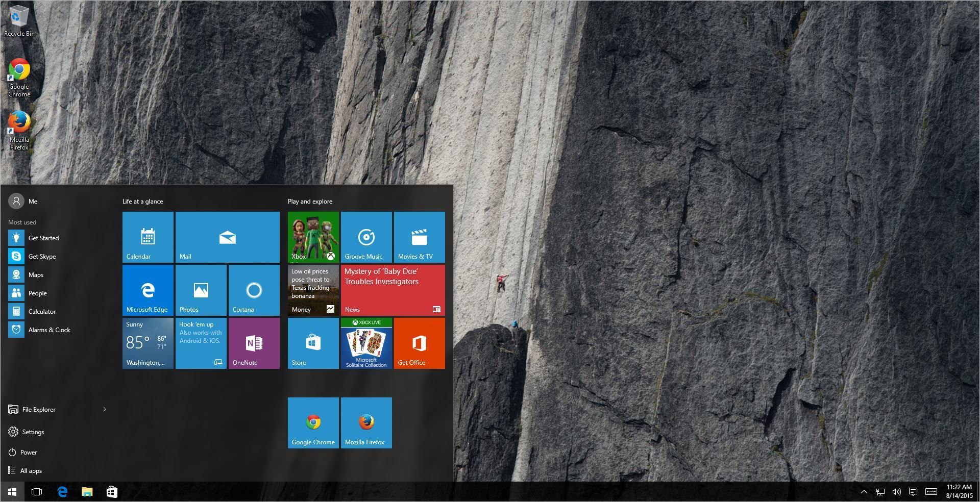
Task: Open the Power menu
Action: [x=29, y=452]
